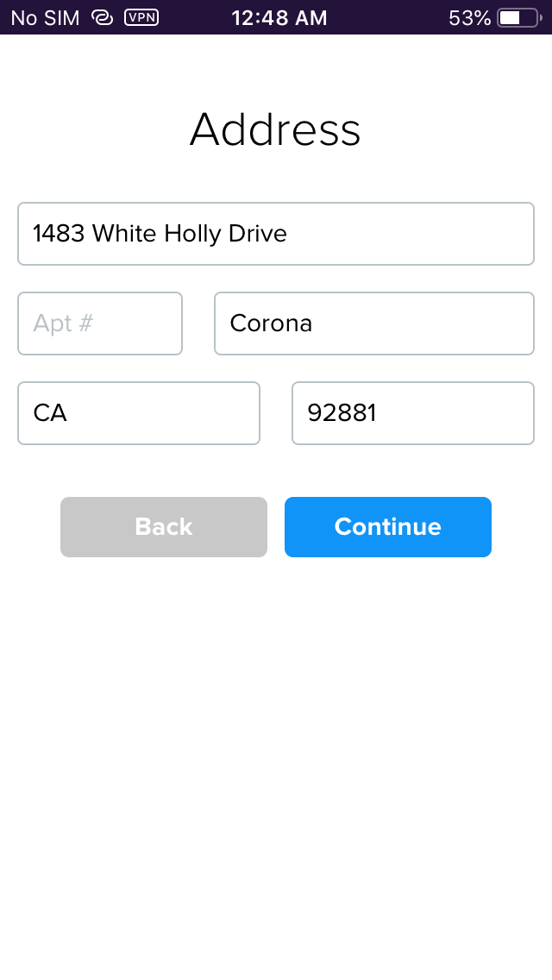Tap the No SIM carrier label

tap(45, 18)
